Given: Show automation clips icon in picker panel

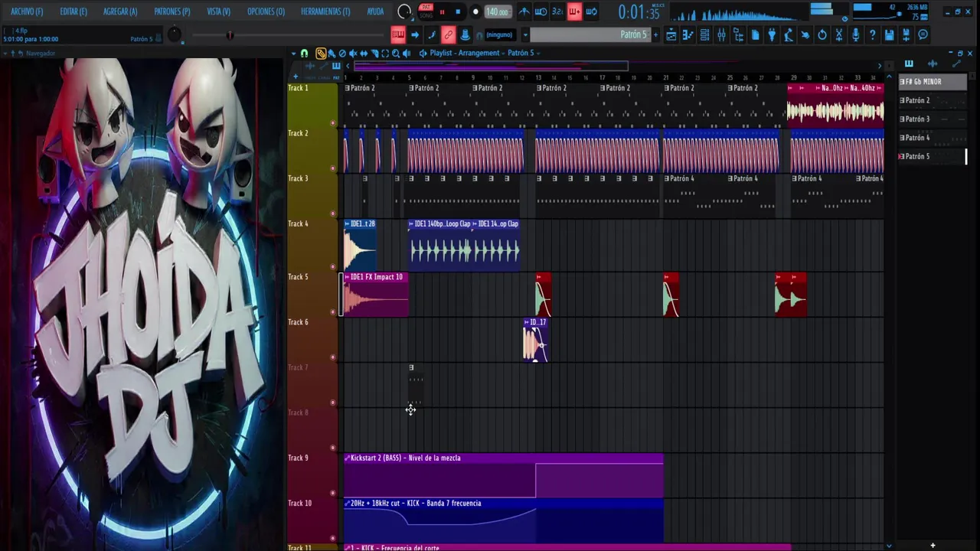Looking at the screenshot, I should (x=955, y=64).
